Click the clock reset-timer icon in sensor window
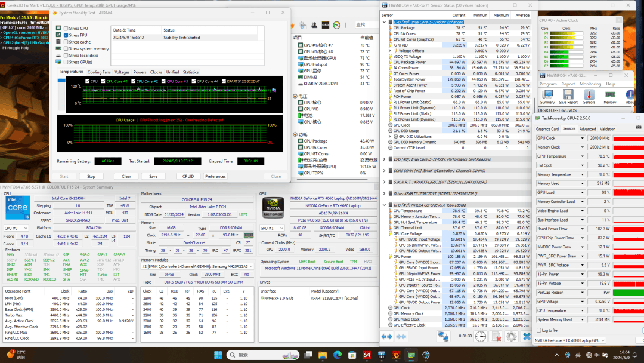Viewport: 644px width, 363px height. click(x=481, y=336)
